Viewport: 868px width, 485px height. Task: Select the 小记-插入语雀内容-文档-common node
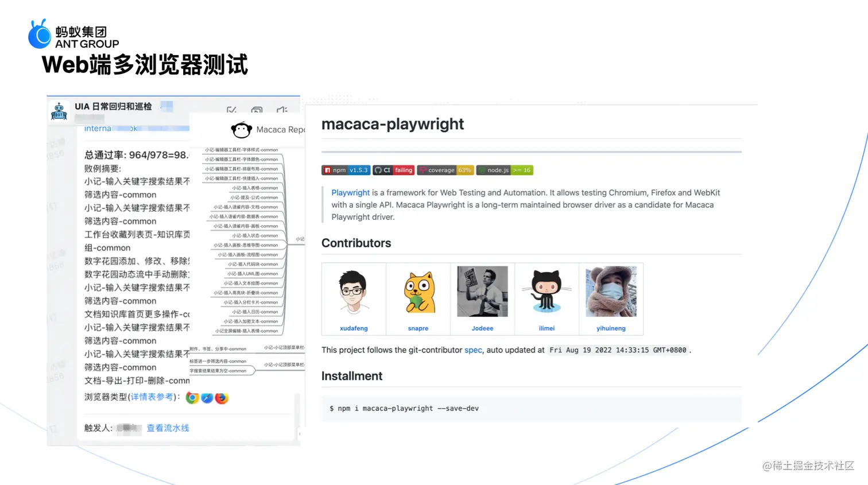point(246,207)
